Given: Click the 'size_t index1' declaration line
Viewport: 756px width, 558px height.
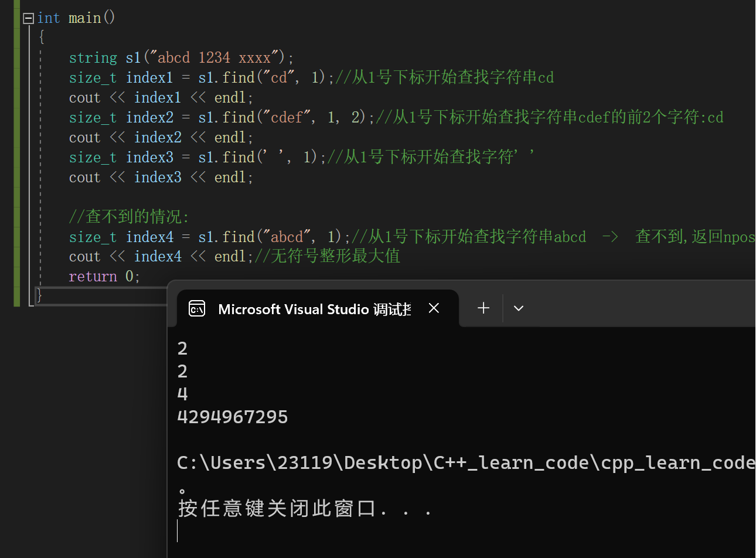Looking at the screenshot, I should click(x=311, y=77).
